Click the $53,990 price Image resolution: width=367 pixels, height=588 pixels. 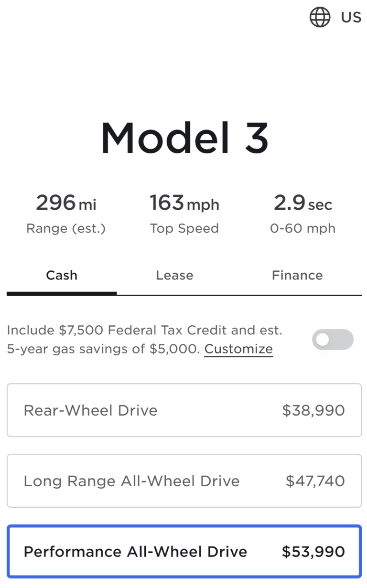[313, 552]
